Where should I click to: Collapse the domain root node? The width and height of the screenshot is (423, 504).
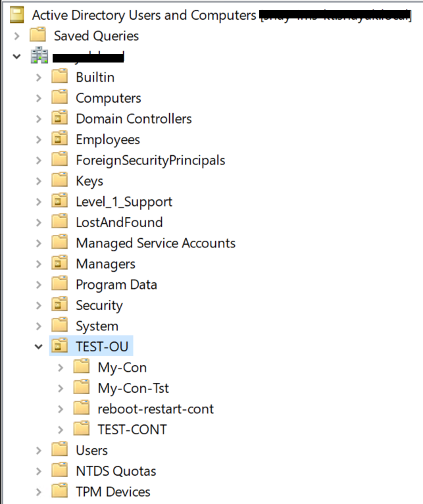(x=16, y=57)
